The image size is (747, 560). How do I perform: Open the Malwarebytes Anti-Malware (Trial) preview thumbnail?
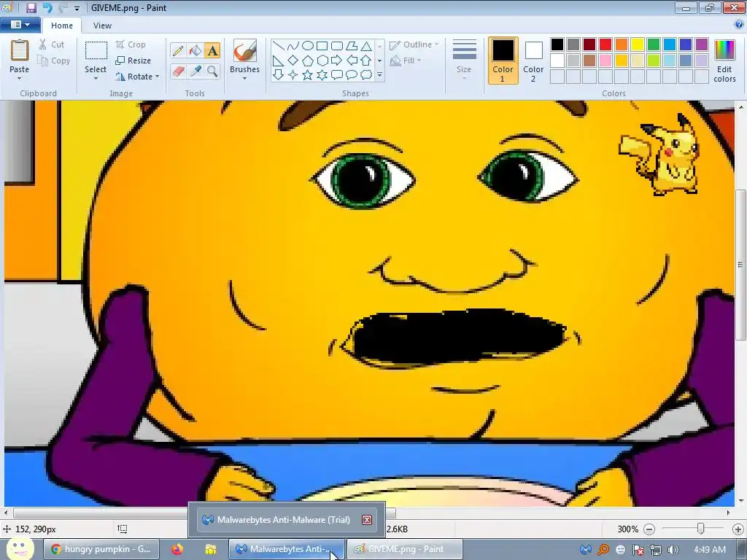point(286,519)
